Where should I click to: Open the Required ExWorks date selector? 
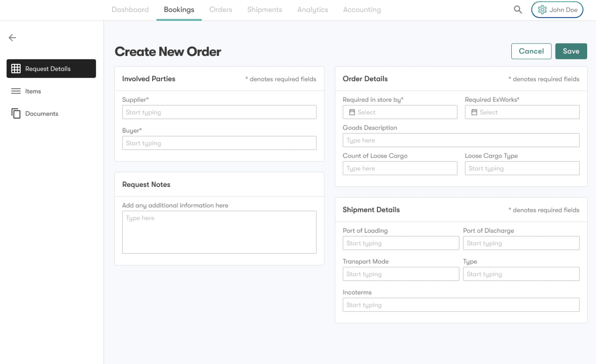(x=522, y=112)
